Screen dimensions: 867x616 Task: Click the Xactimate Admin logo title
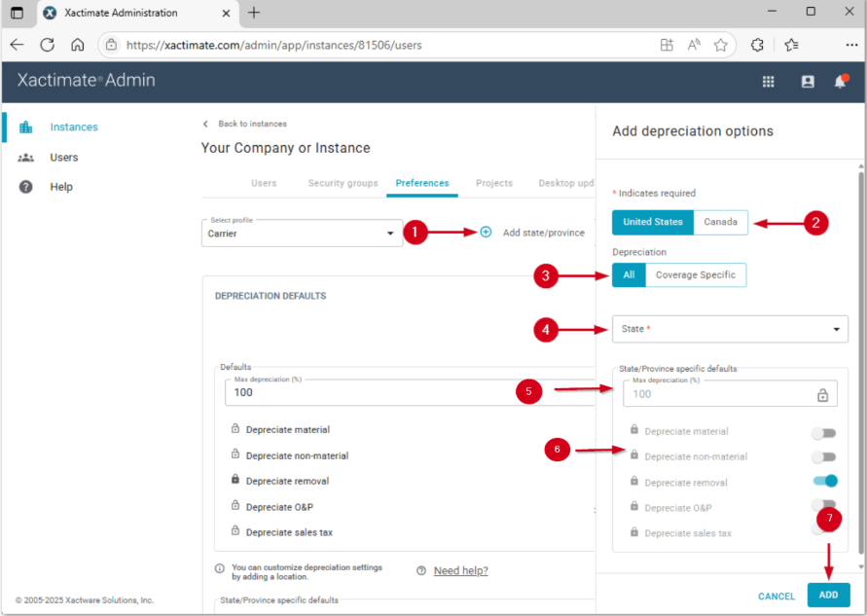87,80
